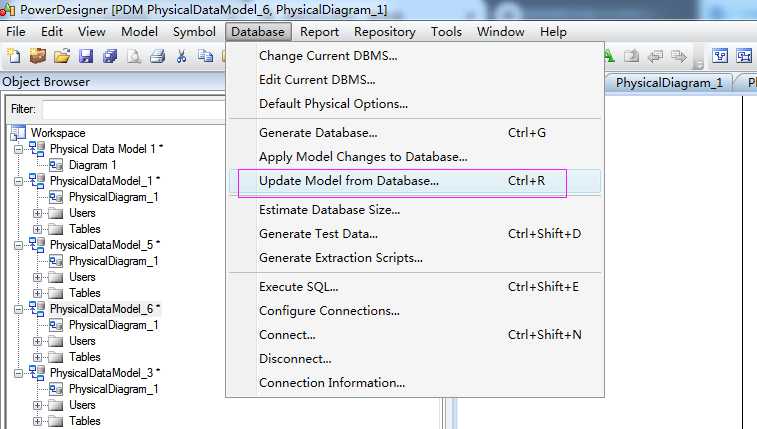Click the greyed navigate-forward arrow icon
This screenshot has height=429, width=757.
coord(679,56)
